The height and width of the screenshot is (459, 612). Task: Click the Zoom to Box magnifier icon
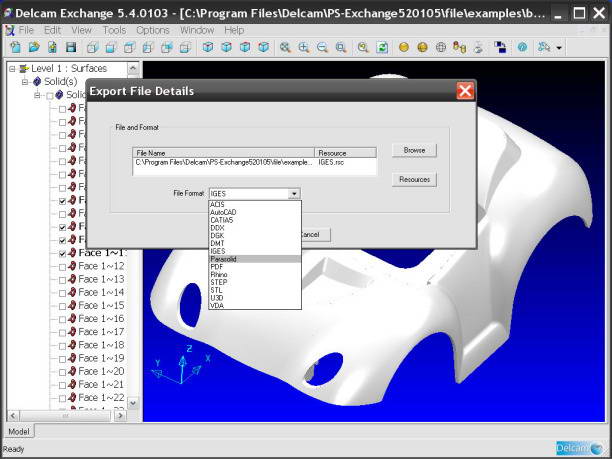click(x=341, y=47)
